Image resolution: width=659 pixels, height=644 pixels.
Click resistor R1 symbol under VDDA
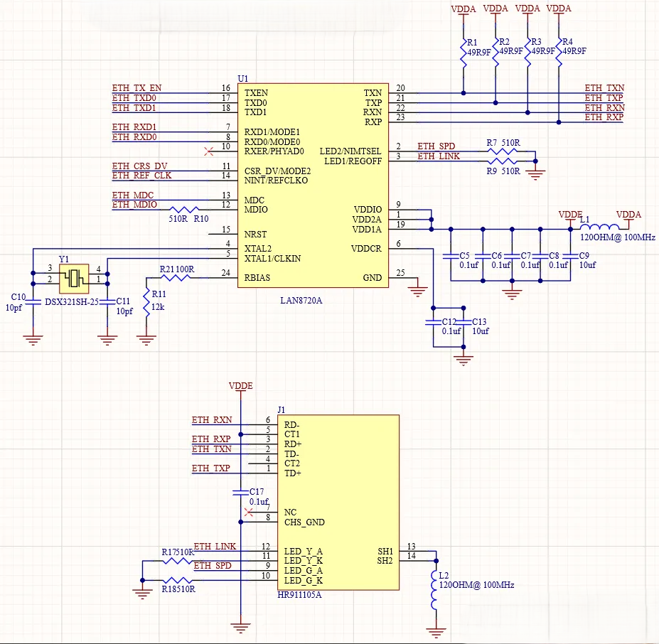464,53
